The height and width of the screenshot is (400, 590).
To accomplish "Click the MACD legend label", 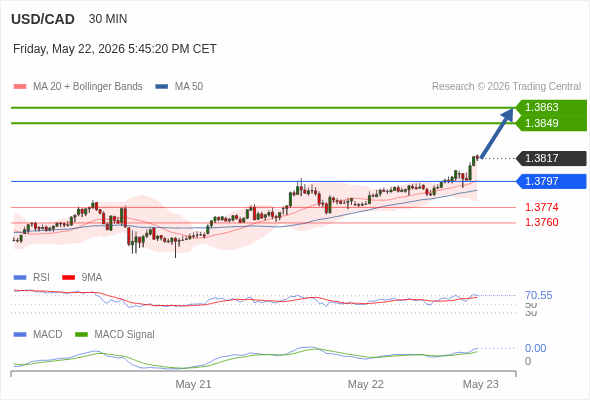I will pyautogui.click(x=48, y=334).
